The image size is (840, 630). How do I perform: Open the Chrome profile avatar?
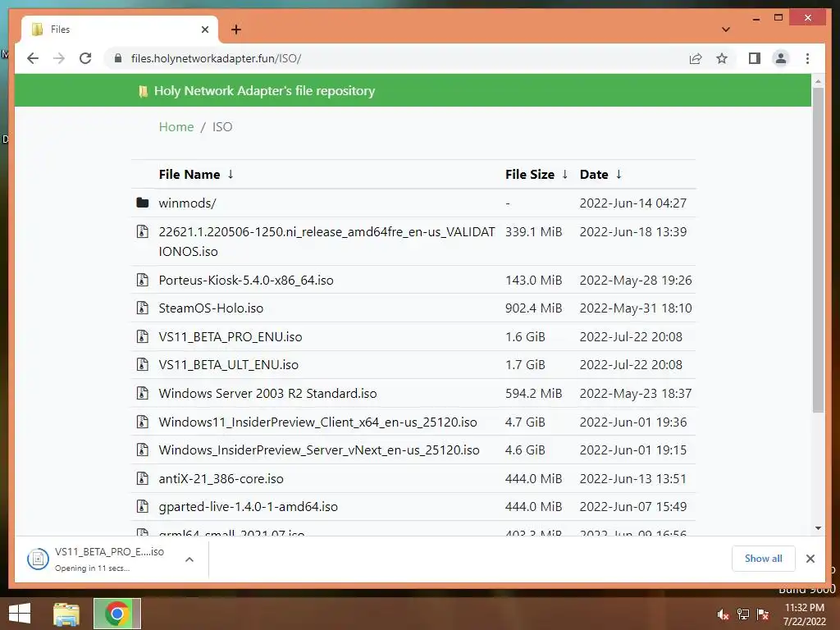(x=781, y=58)
